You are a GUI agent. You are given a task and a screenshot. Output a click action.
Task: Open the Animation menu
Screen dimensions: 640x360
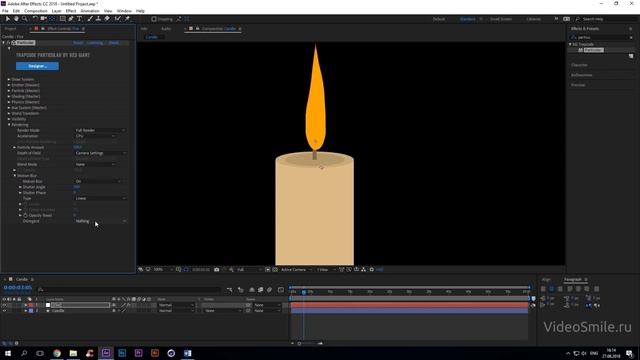[90, 11]
